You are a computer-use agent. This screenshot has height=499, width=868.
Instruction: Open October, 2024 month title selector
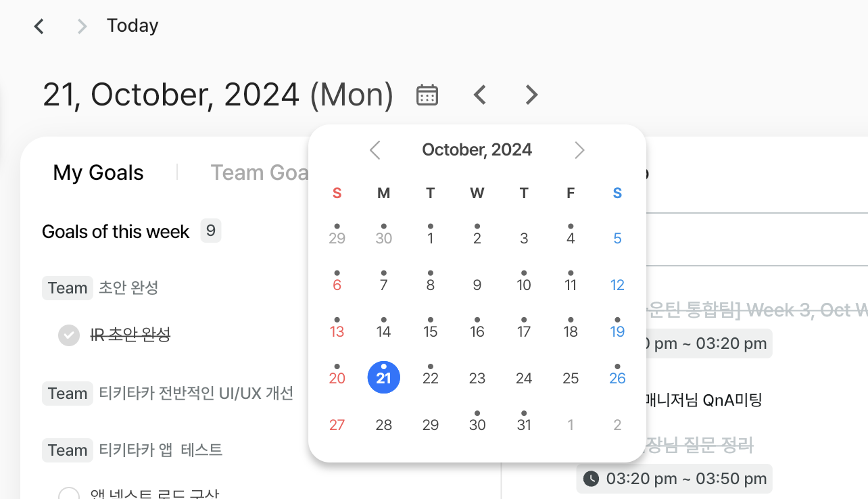(477, 150)
